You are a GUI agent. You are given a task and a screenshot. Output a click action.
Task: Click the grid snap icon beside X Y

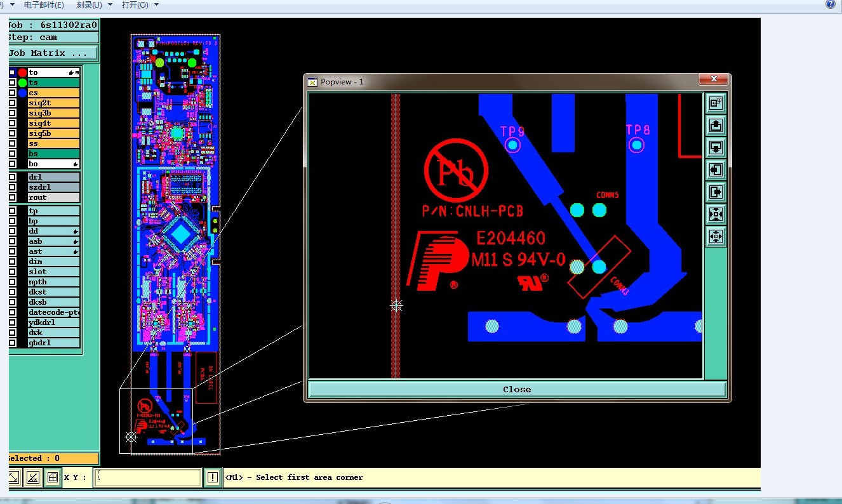[x=53, y=477]
